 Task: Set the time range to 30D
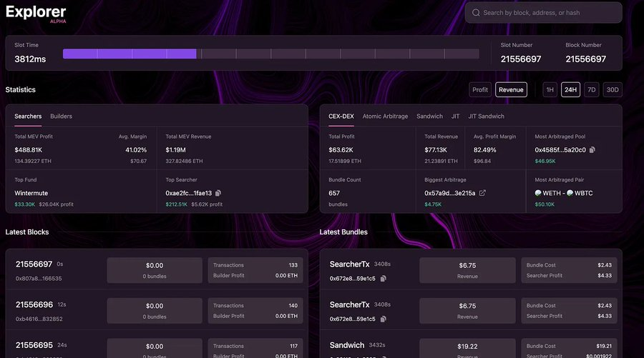[x=613, y=90]
